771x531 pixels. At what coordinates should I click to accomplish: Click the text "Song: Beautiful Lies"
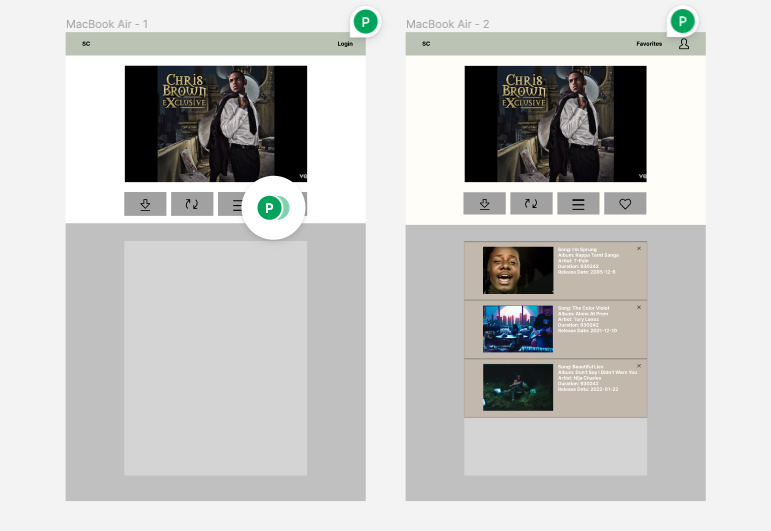point(581,367)
